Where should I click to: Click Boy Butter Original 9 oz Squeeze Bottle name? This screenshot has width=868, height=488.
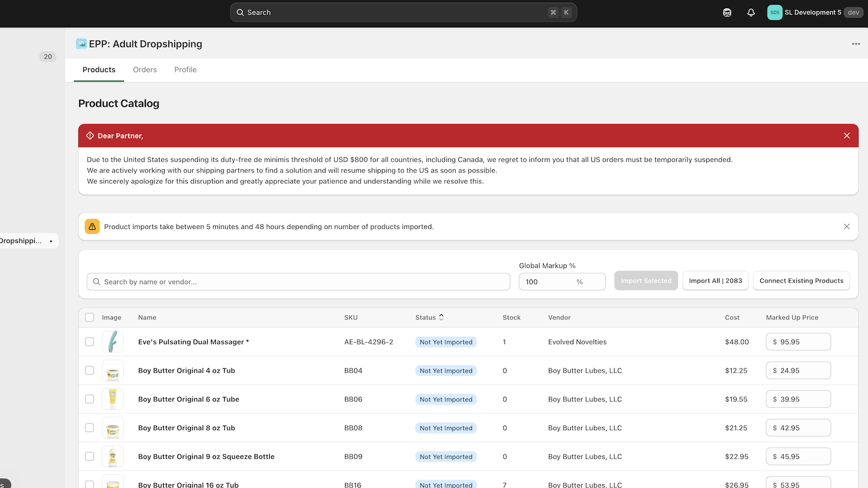[206, 457]
